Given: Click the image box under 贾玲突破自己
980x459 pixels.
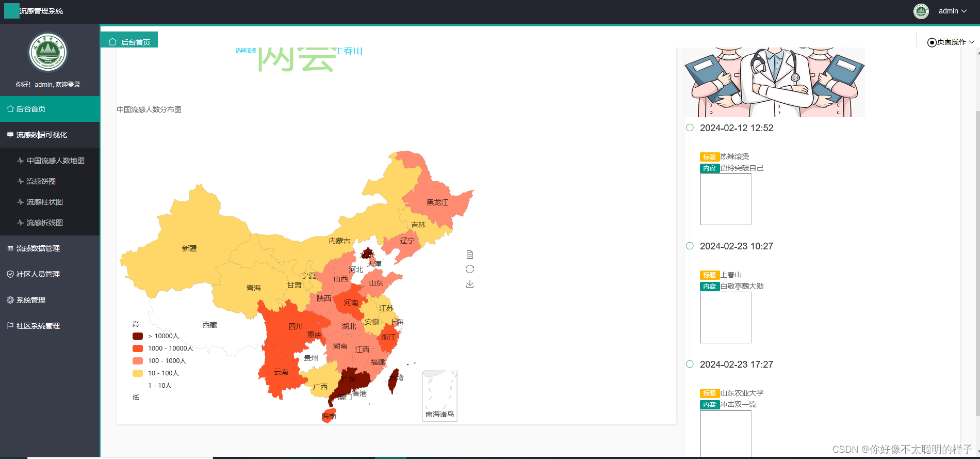Looking at the screenshot, I should 726,199.
